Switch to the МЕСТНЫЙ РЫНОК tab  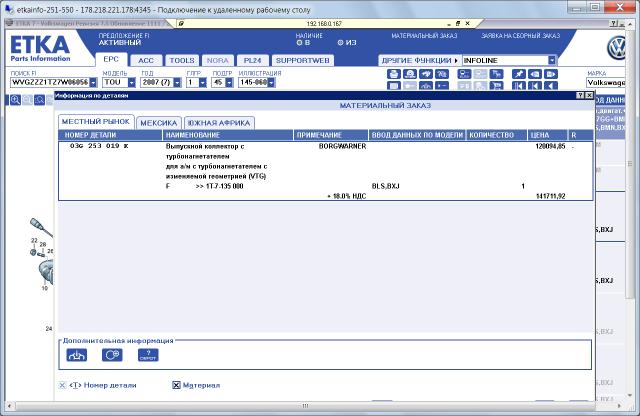(x=96, y=122)
